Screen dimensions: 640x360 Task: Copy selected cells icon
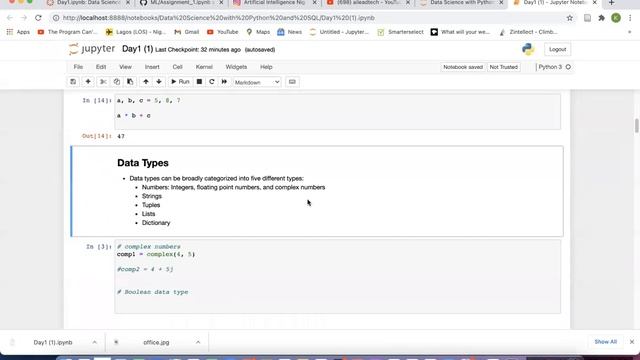117,82
